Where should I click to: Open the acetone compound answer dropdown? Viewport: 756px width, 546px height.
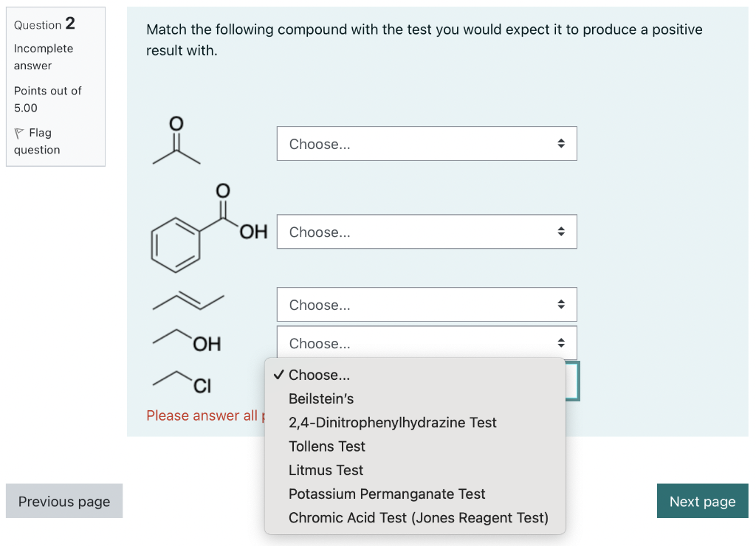tap(426, 144)
